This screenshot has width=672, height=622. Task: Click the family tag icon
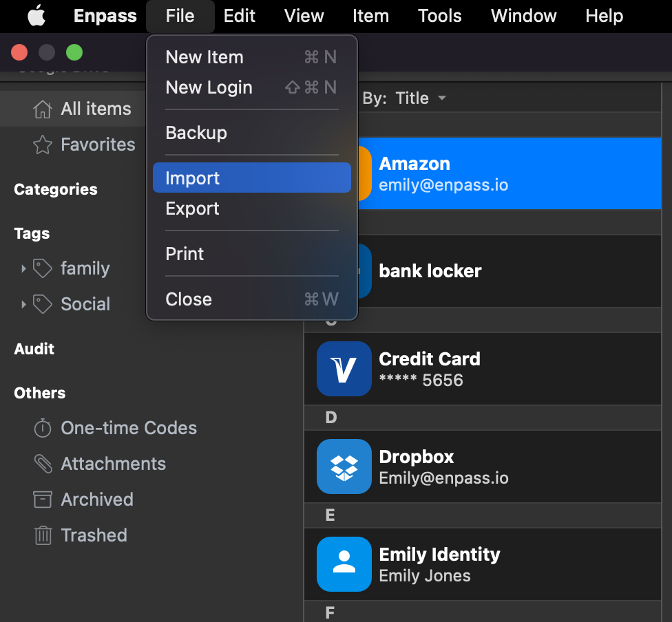pyautogui.click(x=43, y=268)
